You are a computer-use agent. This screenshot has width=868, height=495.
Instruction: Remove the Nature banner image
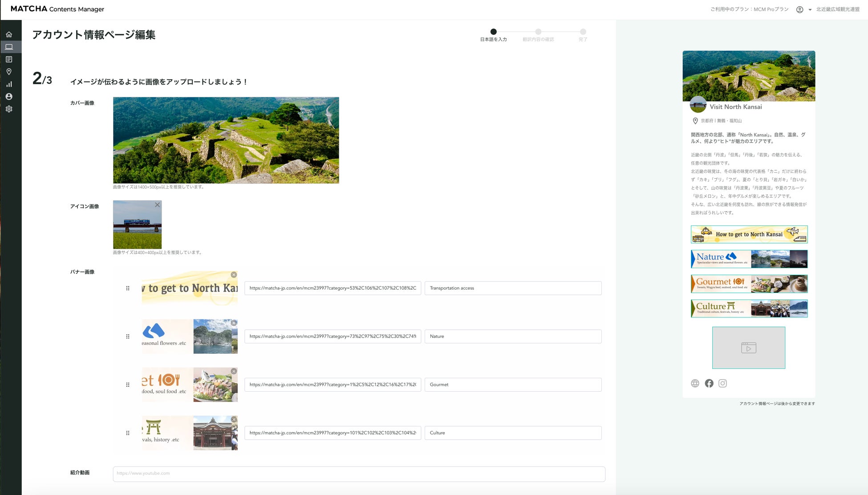(234, 323)
